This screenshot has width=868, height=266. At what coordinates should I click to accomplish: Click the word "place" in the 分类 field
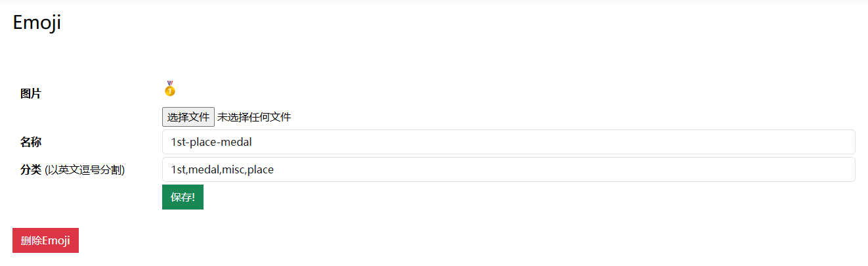pos(261,170)
